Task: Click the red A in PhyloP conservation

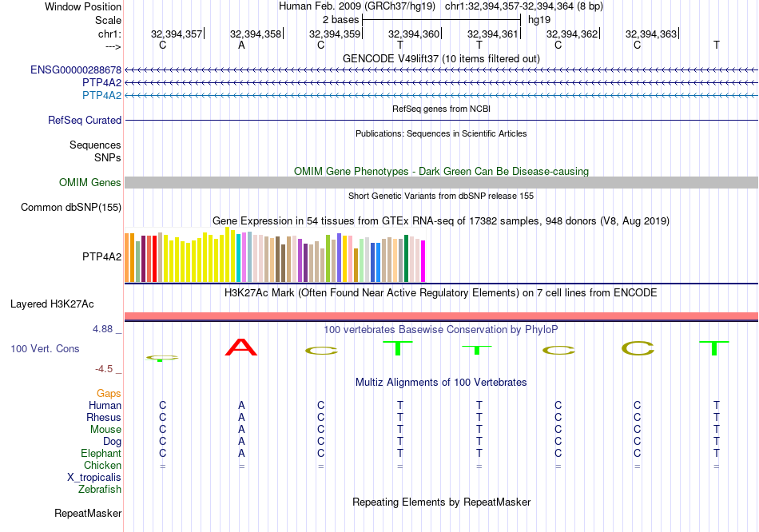Action: pyautogui.click(x=241, y=347)
